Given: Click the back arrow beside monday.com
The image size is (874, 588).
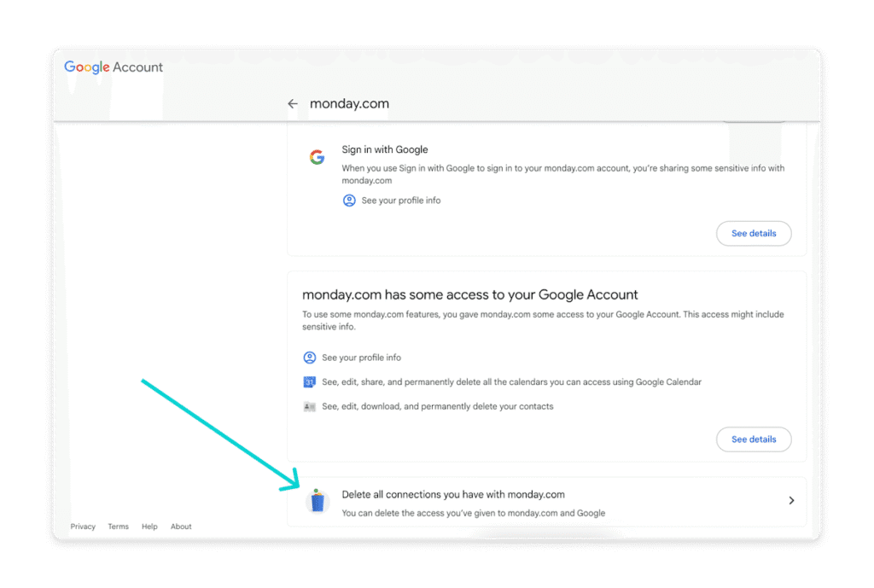Looking at the screenshot, I should coord(293,103).
